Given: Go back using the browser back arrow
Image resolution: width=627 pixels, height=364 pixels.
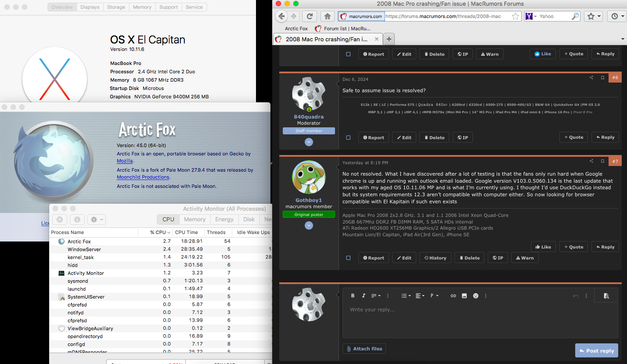Looking at the screenshot, I should point(281,16).
